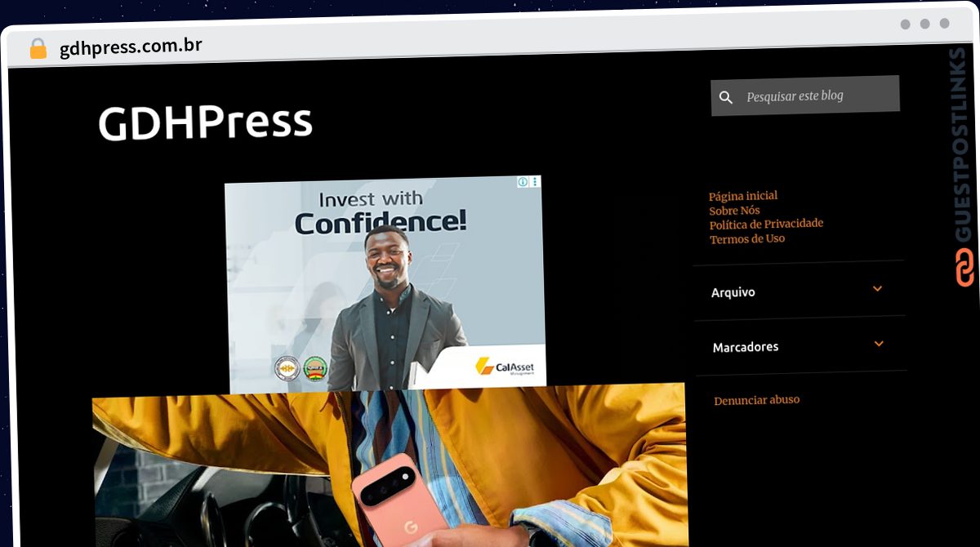Screen dimensions: 980x547
Task: Click the search magnifier icon
Action: click(726, 98)
